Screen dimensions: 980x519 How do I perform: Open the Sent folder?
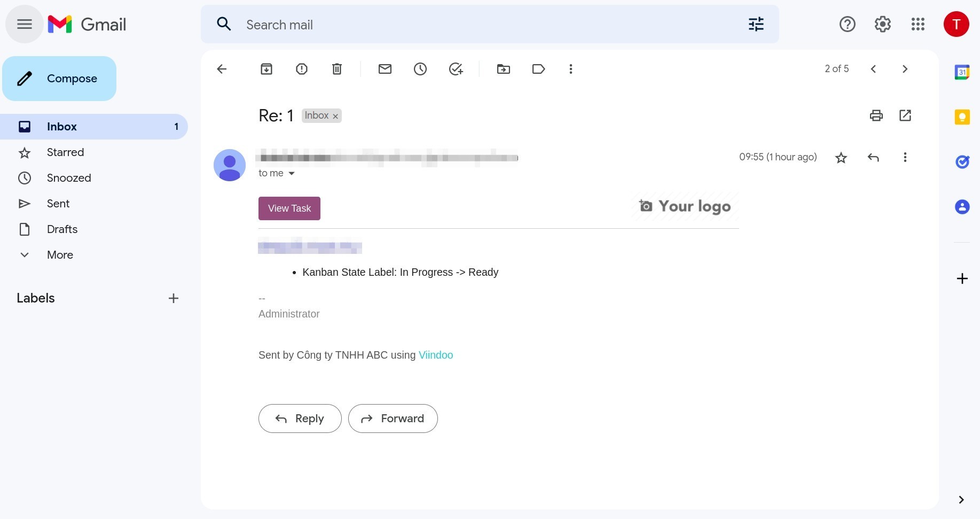point(58,204)
